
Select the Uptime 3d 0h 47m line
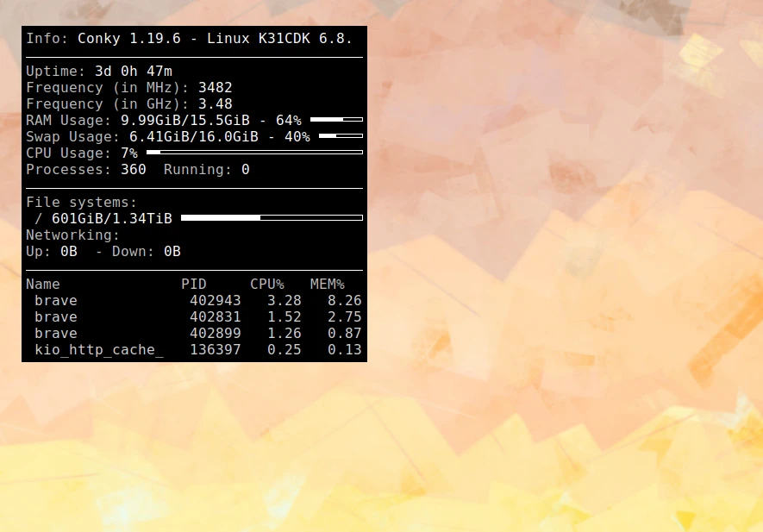pyautogui.click(x=99, y=72)
